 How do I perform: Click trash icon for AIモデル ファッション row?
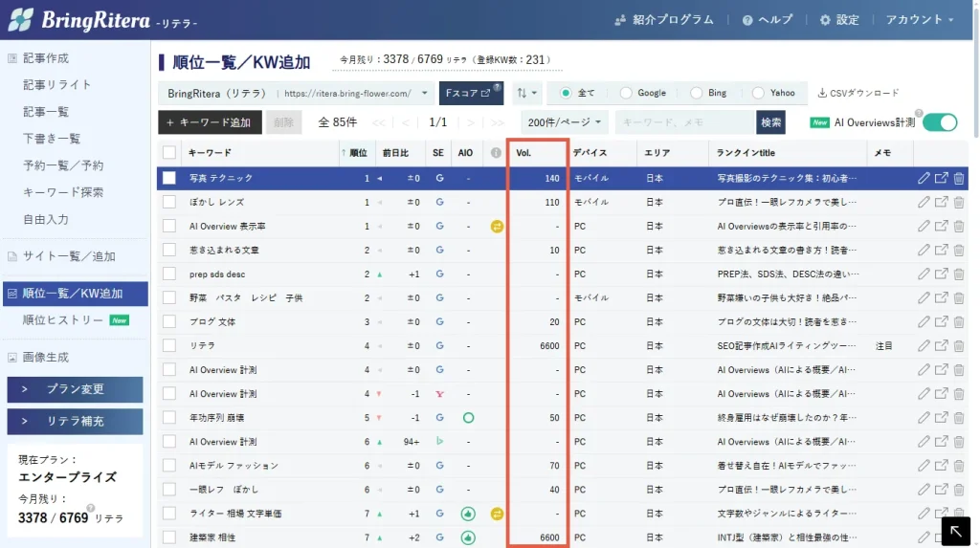tap(959, 466)
